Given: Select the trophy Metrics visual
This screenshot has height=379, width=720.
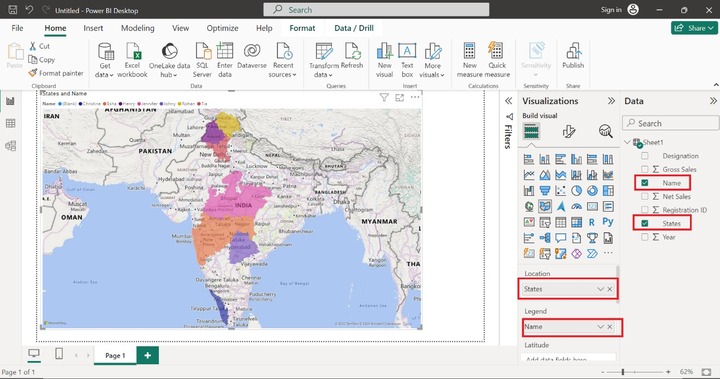Looking at the screenshot, I should [x=592, y=238].
